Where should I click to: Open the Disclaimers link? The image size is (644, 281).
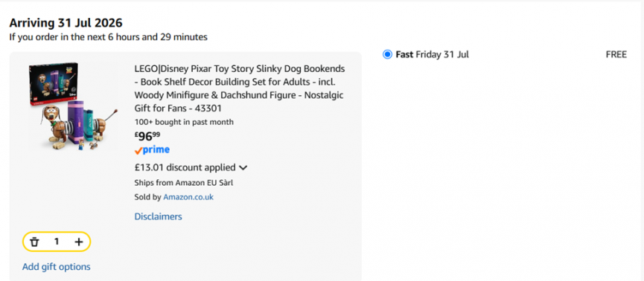[x=158, y=216]
